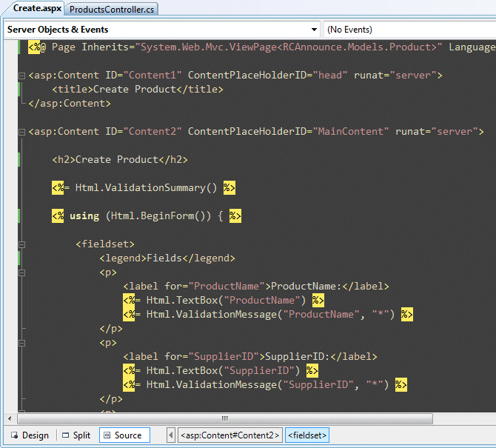Switch to Design view

(x=30, y=435)
